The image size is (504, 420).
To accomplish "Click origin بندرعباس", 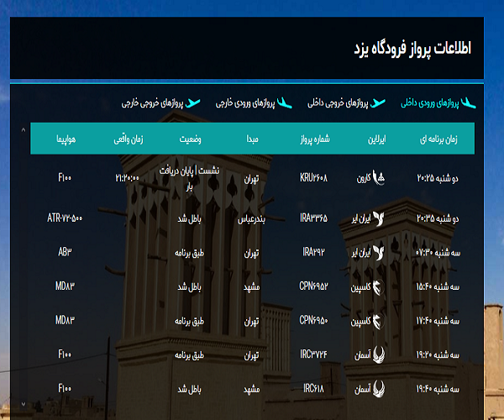I will (x=251, y=219).
